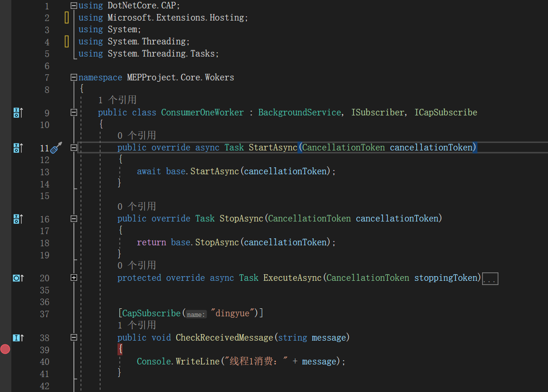Screen dimensions: 548x392
Task: Collapse the CheckReceivedMessage method
Action: point(73,337)
